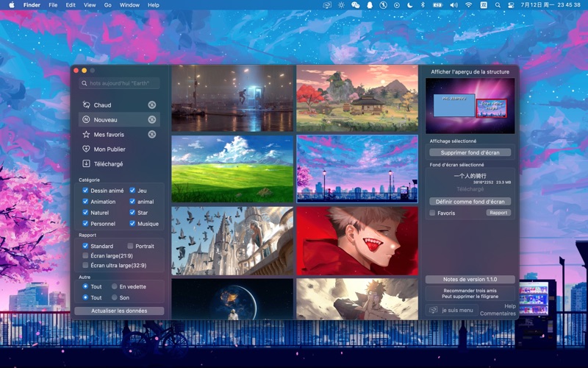Open the View menu
This screenshot has height=368, width=588.
(x=90, y=5)
